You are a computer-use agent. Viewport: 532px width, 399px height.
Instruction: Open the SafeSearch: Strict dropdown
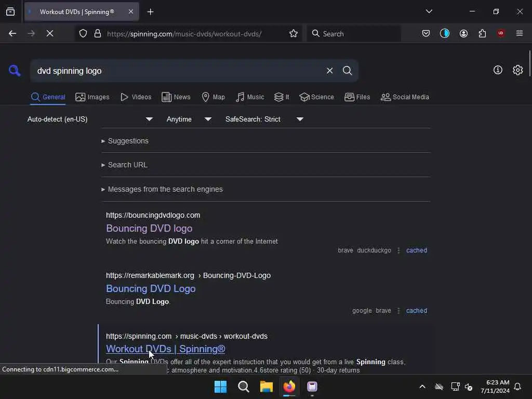[x=264, y=119]
